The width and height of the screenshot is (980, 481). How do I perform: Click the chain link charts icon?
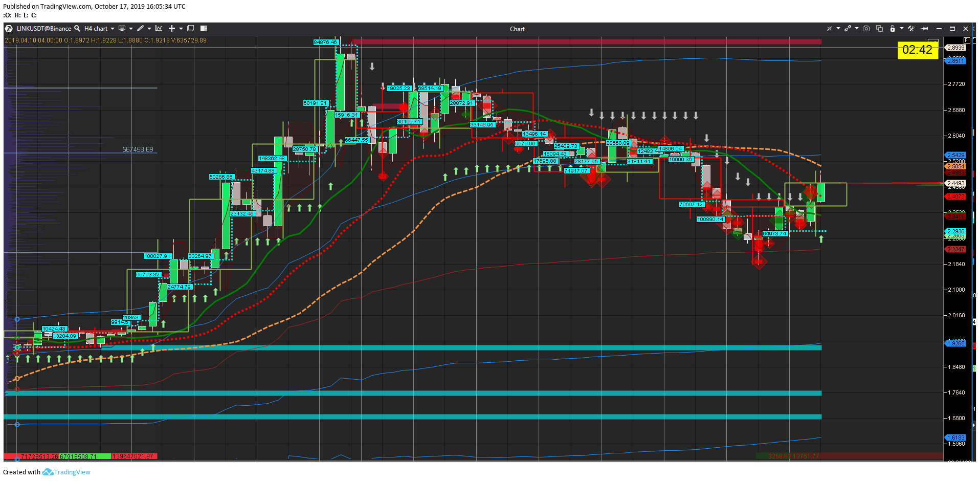848,29
